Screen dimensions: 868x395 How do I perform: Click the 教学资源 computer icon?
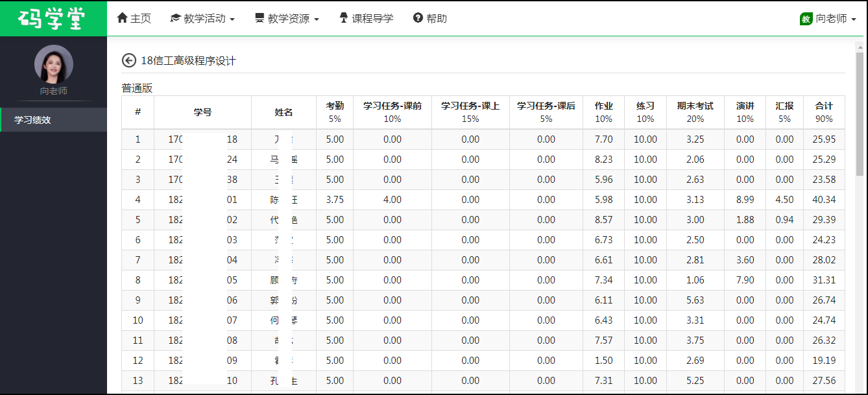[x=259, y=18]
